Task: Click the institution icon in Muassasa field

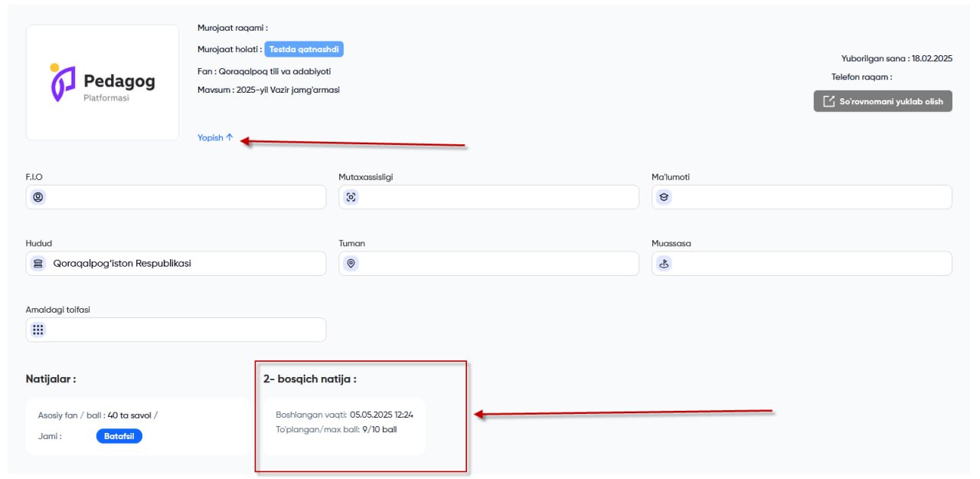Action: 664,264
